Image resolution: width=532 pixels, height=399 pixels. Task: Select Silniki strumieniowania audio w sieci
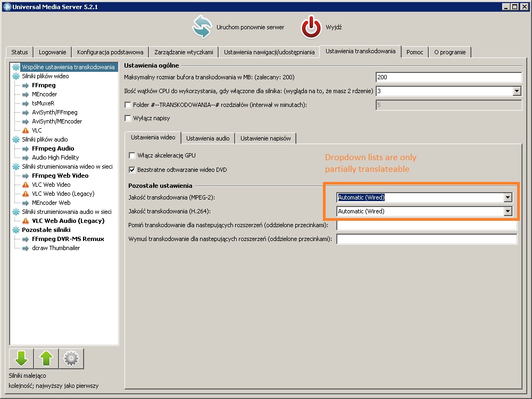pos(67,212)
